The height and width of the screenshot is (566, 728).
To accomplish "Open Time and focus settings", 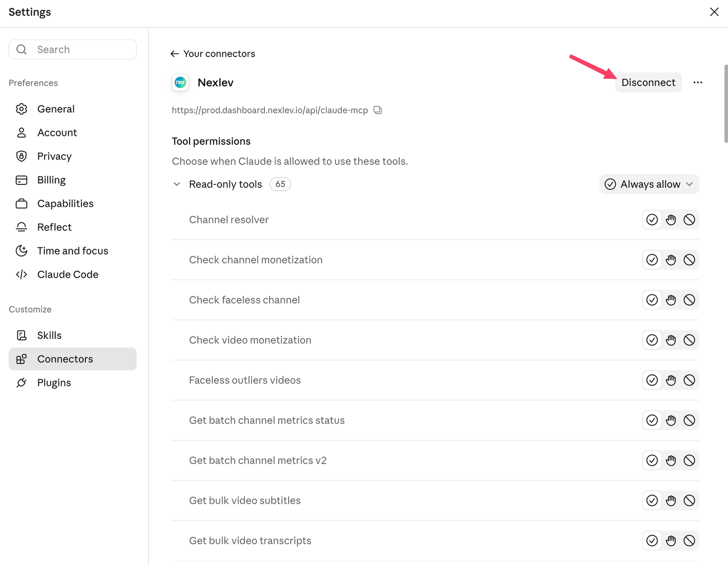I will (x=72, y=251).
